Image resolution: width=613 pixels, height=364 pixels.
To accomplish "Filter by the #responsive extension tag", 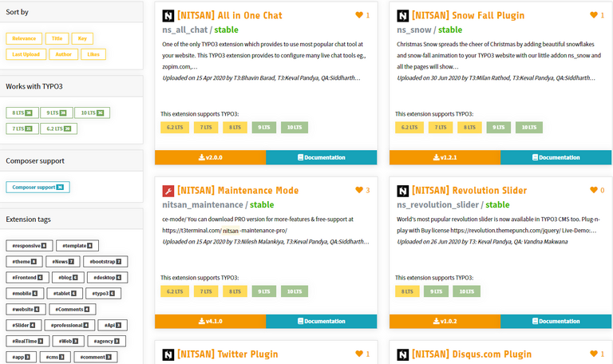I will pos(27,245).
